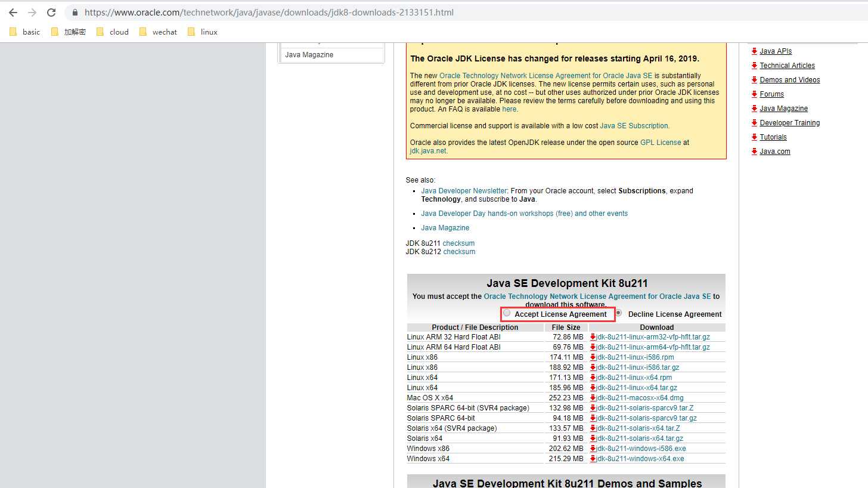This screenshot has width=868, height=488.
Task: Open the JDK 8u212 checksum link
Action: 459,252
